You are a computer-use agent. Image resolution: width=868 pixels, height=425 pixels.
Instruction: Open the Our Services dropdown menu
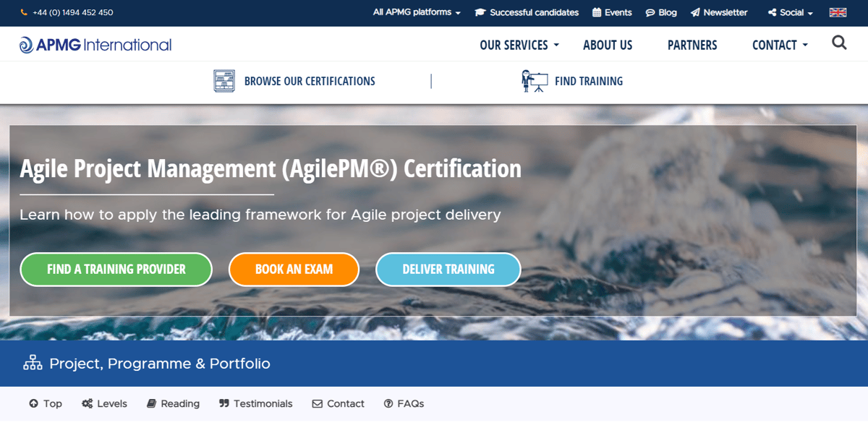(519, 45)
